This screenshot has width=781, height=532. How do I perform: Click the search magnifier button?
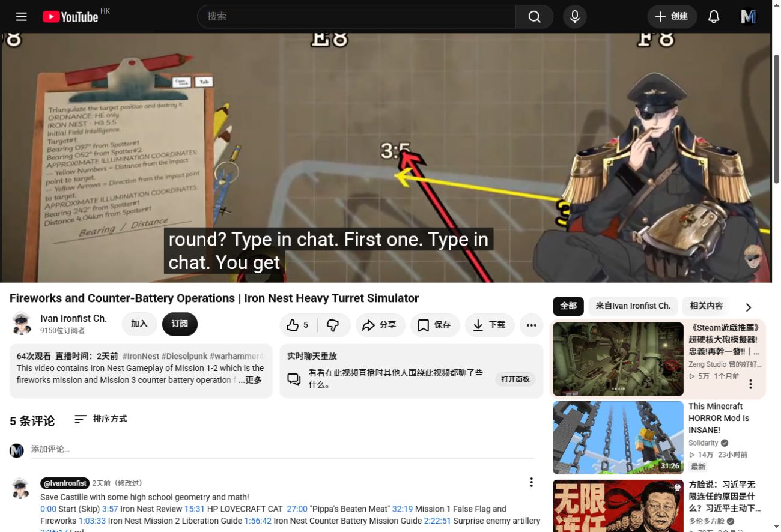coord(534,17)
